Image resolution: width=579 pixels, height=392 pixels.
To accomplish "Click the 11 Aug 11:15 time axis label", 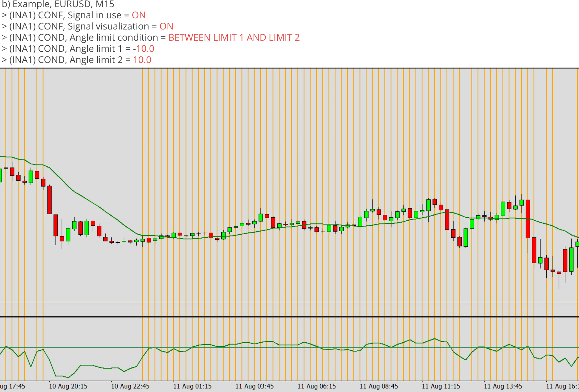I will (x=441, y=386).
